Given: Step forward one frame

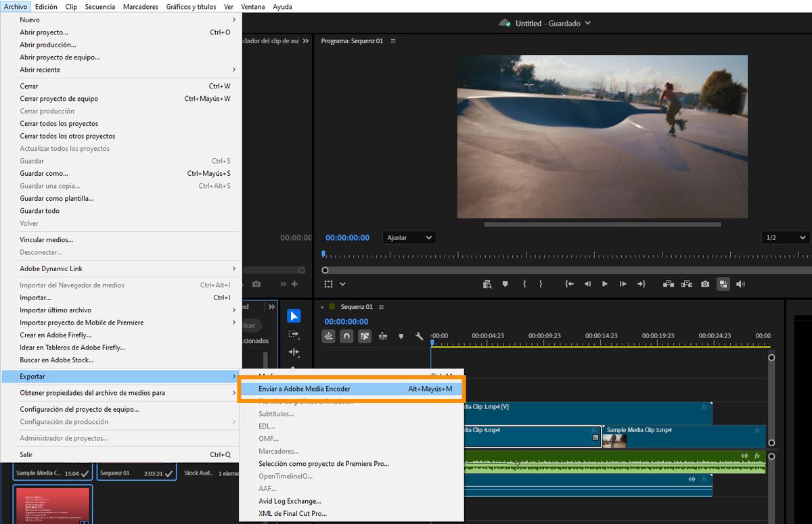Looking at the screenshot, I should coord(623,285).
